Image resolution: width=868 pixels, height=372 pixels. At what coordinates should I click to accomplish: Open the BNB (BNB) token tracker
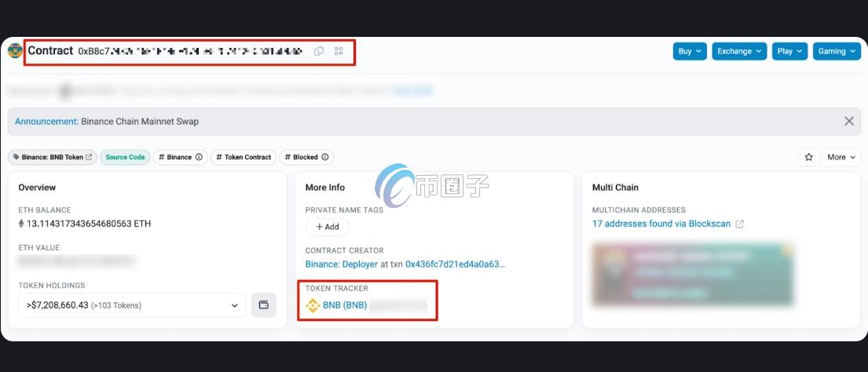(x=344, y=305)
